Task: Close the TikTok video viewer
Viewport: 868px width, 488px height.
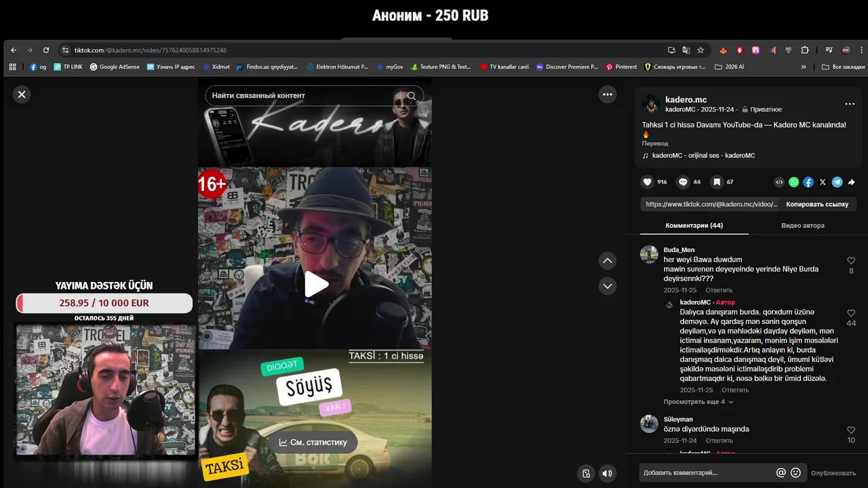Action: click(x=22, y=94)
